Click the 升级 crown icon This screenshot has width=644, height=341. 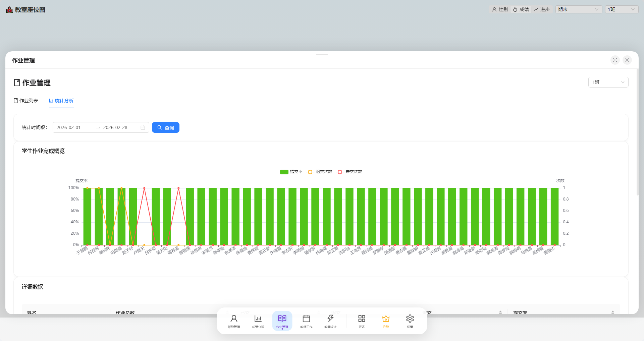386,321
